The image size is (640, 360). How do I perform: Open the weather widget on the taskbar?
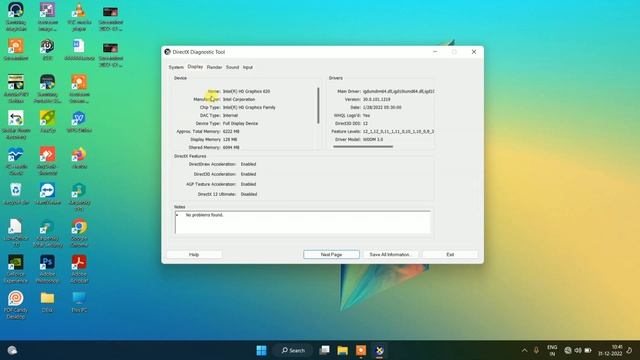[12, 350]
